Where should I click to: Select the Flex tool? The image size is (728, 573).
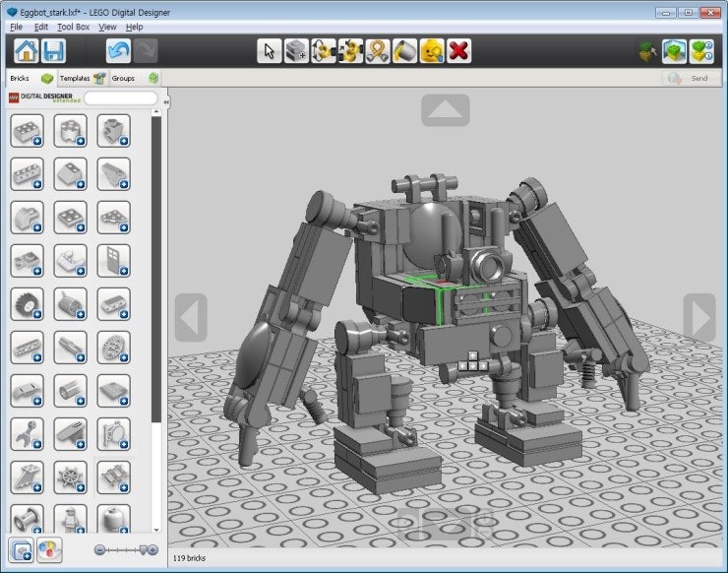(x=378, y=50)
